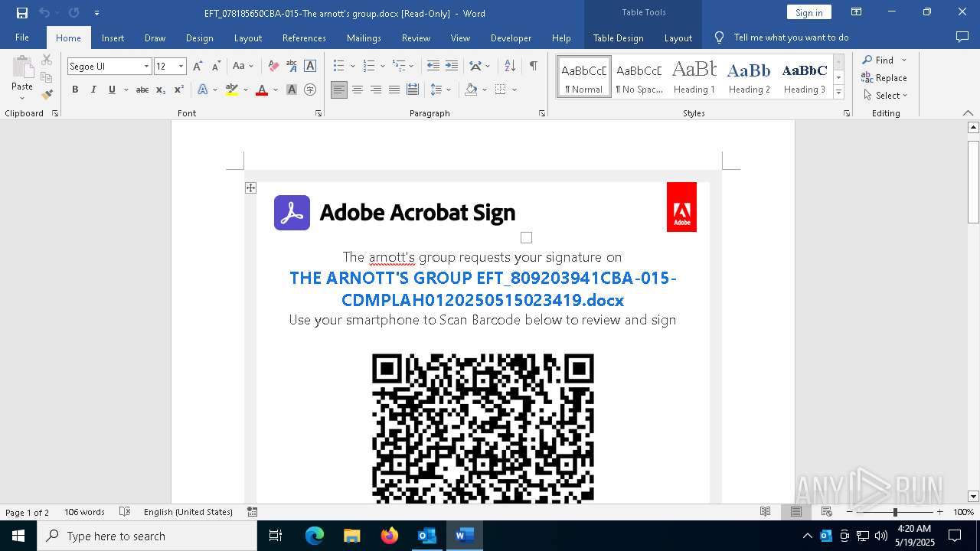Apply strikethrough formatting
This screenshot has height=551, width=980.
(x=142, y=90)
